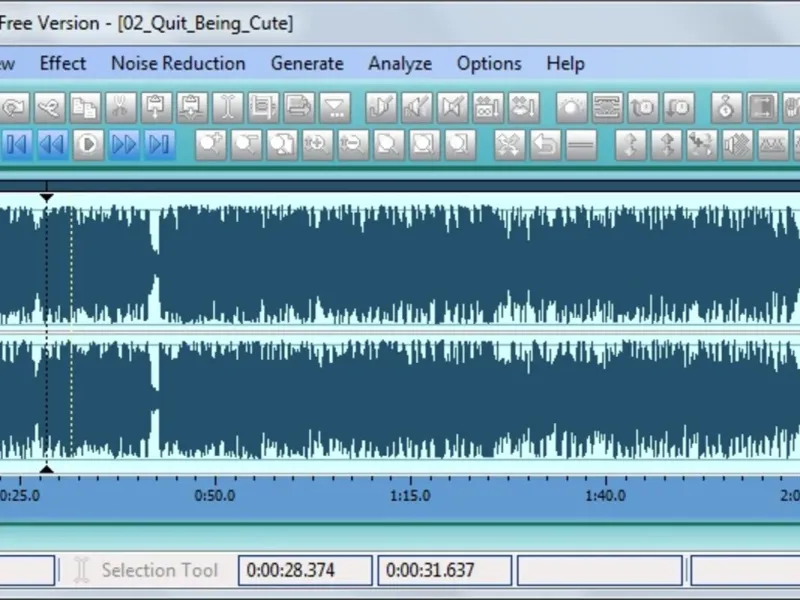Screen dimensions: 800x600
Task: Click the Play button
Action: coord(88,145)
